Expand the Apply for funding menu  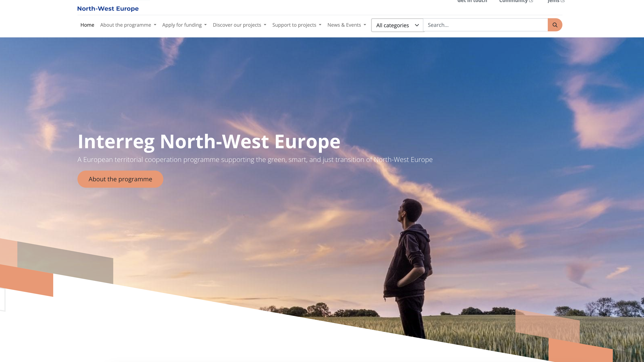coord(185,25)
